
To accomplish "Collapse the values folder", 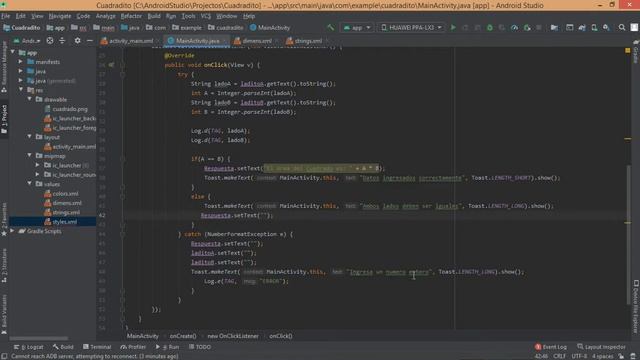I will pos(29,184).
